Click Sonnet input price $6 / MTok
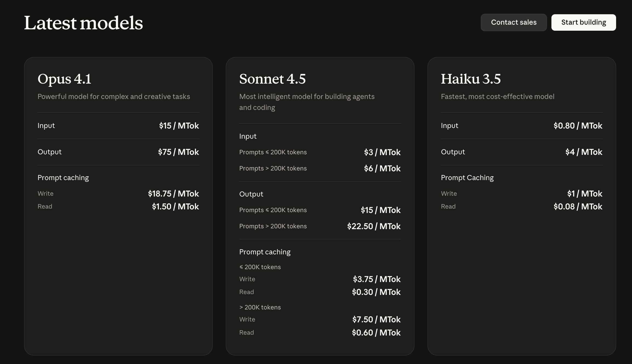This screenshot has width=632, height=364. [x=382, y=168]
